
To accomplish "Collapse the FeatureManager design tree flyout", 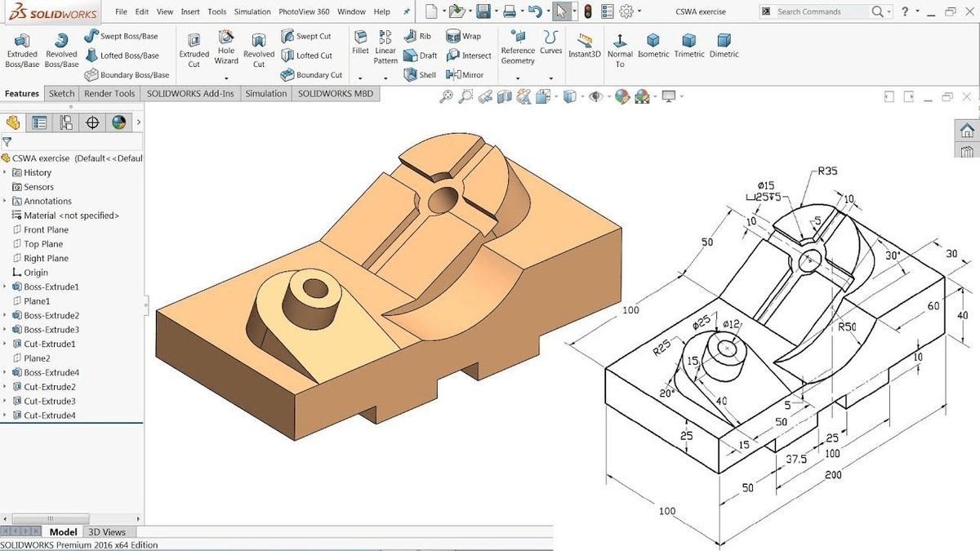I will 138,121.
